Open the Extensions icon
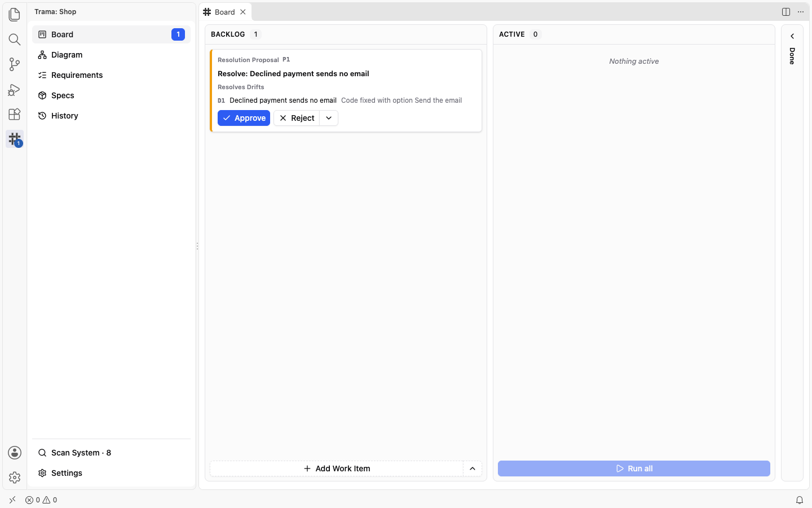This screenshot has height=508, width=812. (x=15, y=114)
